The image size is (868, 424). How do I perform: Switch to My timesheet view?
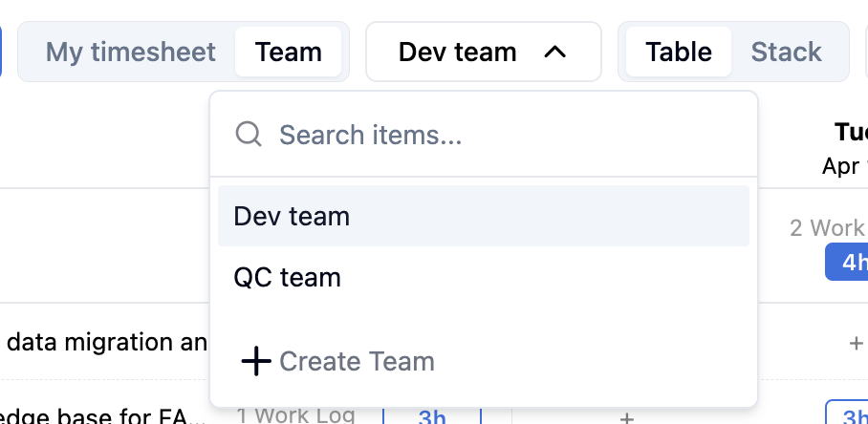tap(131, 52)
